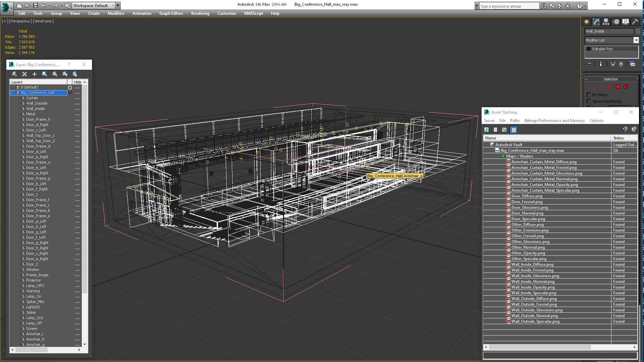Select Border sub-object level icon
644x362 pixels.
(x=609, y=86)
